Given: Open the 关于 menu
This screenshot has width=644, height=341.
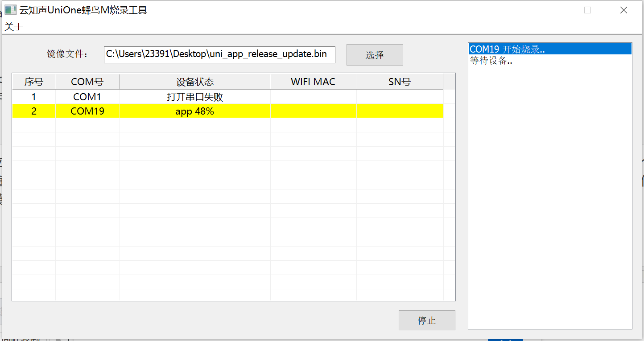Looking at the screenshot, I should click(14, 27).
